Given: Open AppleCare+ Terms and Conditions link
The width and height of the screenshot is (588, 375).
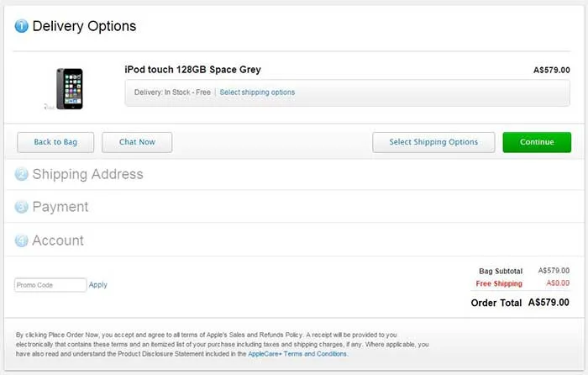Looking at the screenshot, I should (297, 354).
